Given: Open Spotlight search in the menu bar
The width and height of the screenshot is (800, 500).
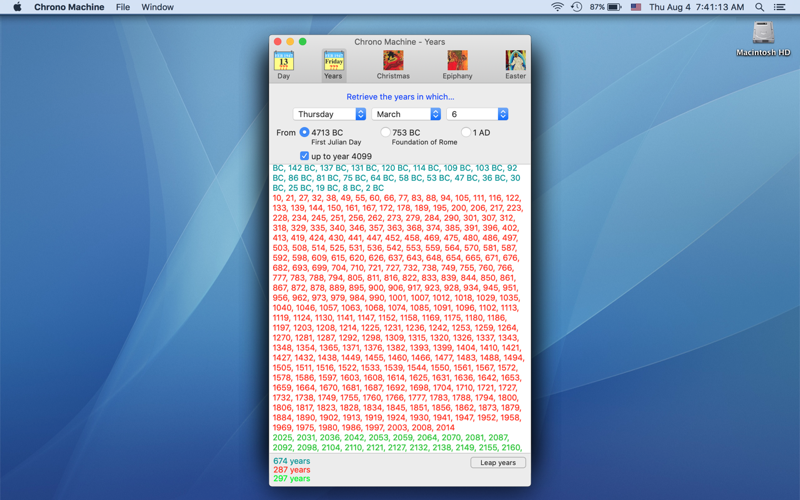Looking at the screenshot, I should (759, 7).
